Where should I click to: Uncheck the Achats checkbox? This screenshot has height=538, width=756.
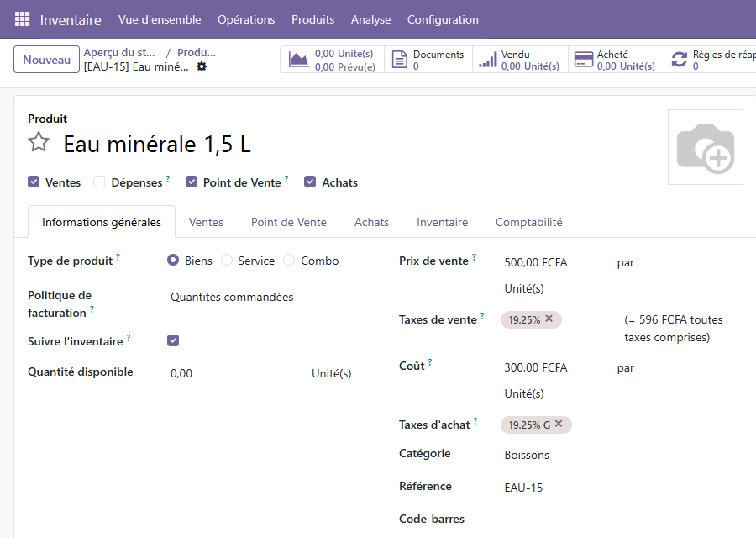(310, 182)
